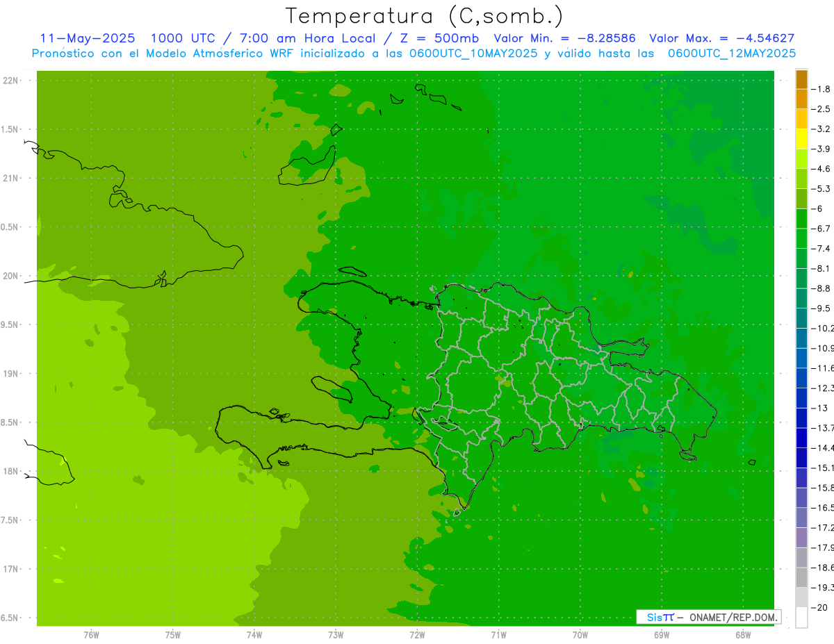834x644 pixels.
Task: Click the 18N latitude axis label
Action: coord(10,472)
